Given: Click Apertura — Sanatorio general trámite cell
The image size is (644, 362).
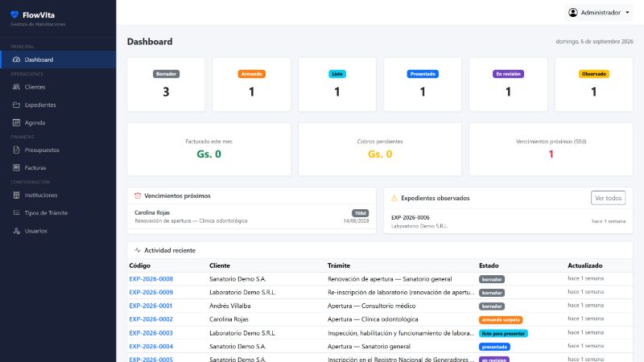Looking at the screenshot, I should [369, 347].
